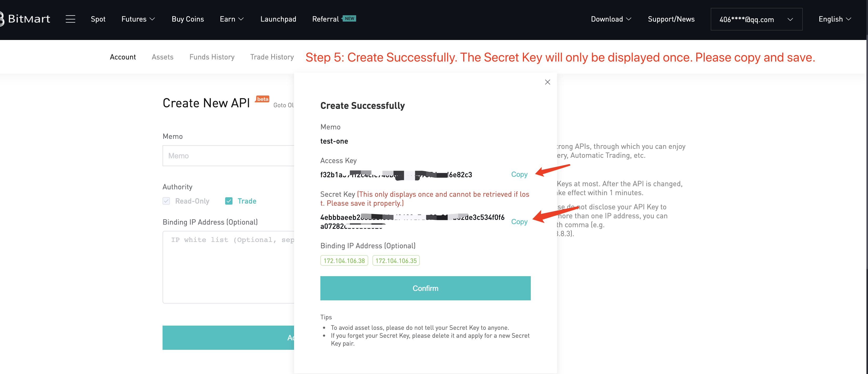Switch to the Trade History tab

coord(272,57)
